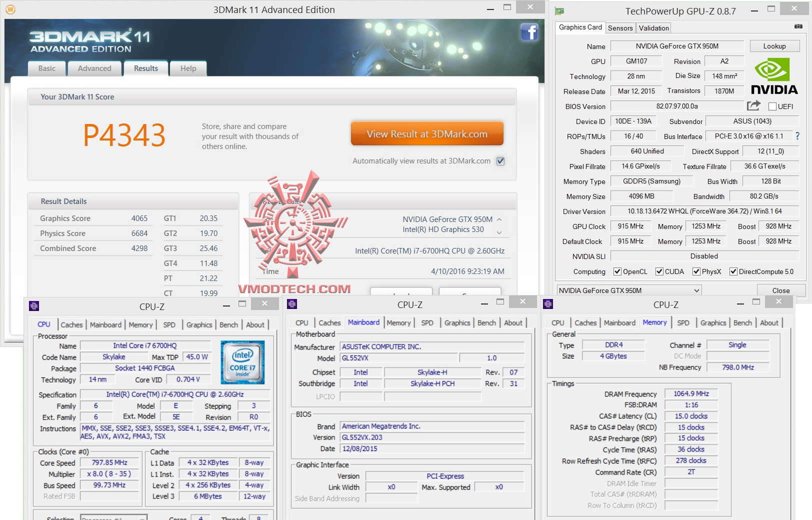Minimize the 3DMark 11 Advanced Edition window

(x=491, y=8)
